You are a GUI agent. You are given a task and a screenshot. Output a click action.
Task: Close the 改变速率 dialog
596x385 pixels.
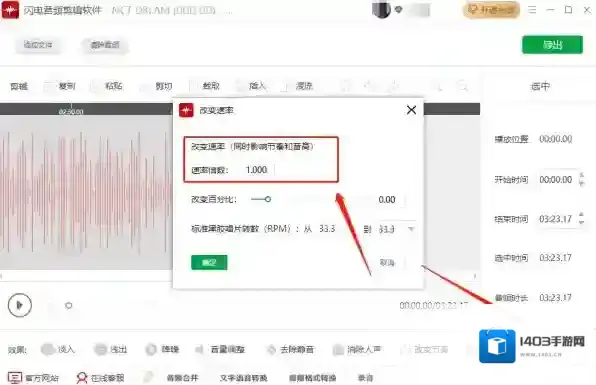[411, 110]
